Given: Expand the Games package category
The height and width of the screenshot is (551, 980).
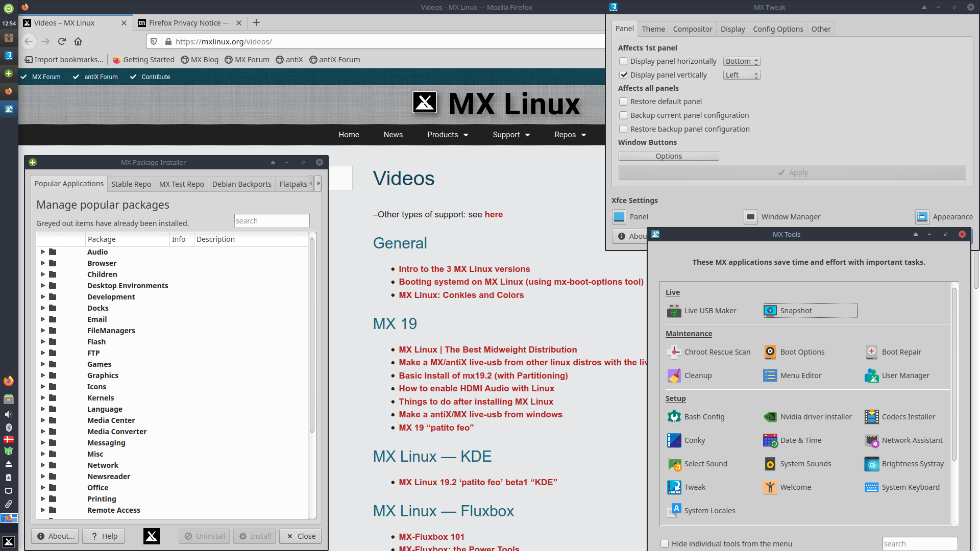Looking at the screenshot, I should coord(43,364).
